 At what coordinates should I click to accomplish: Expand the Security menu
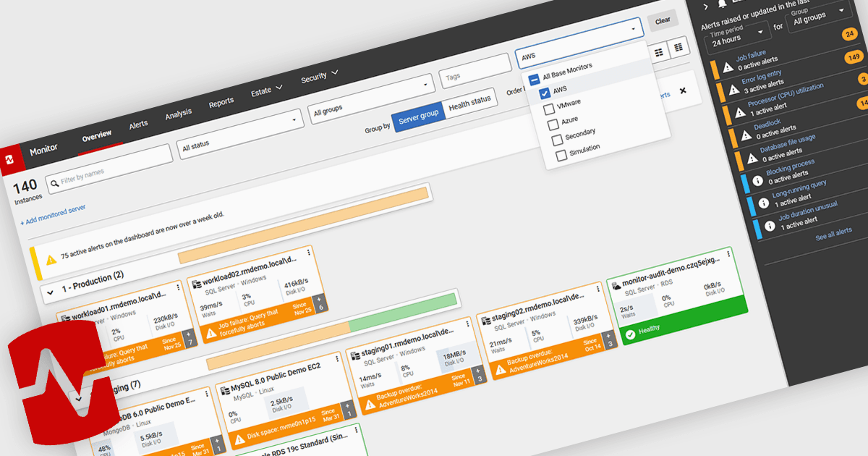[x=319, y=77]
